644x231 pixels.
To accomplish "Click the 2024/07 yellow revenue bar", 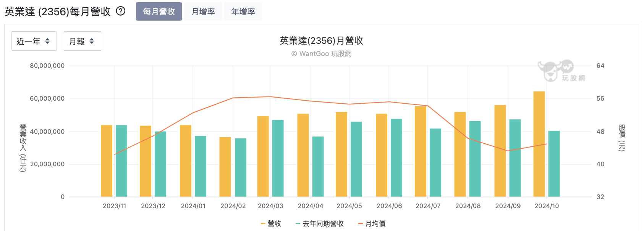I will (x=421, y=152).
